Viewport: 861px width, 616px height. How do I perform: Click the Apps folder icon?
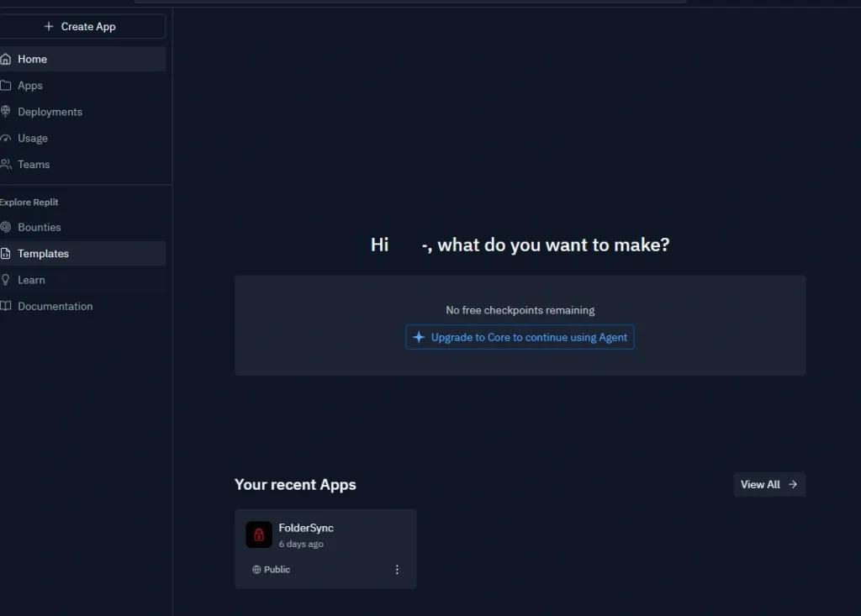tap(6, 85)
